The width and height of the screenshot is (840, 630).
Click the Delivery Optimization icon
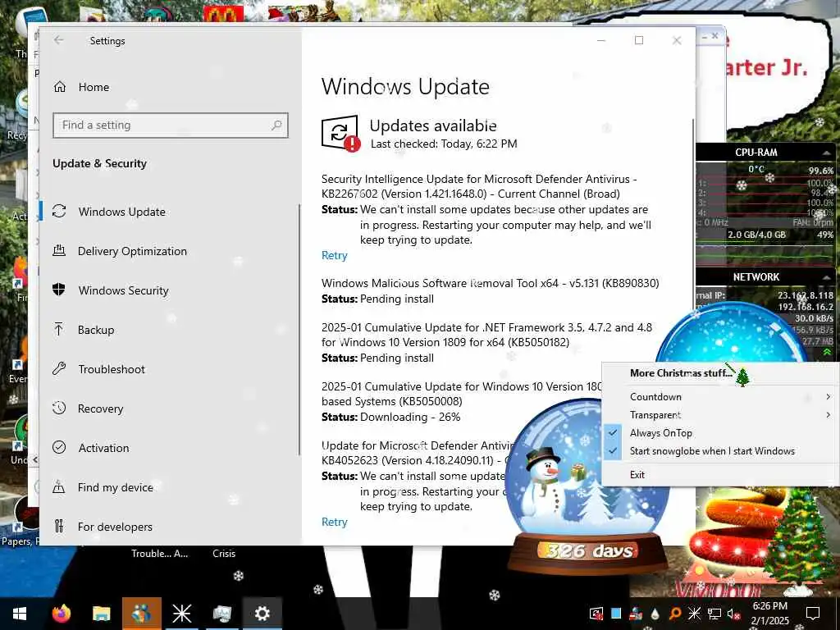tap(59, 250)
